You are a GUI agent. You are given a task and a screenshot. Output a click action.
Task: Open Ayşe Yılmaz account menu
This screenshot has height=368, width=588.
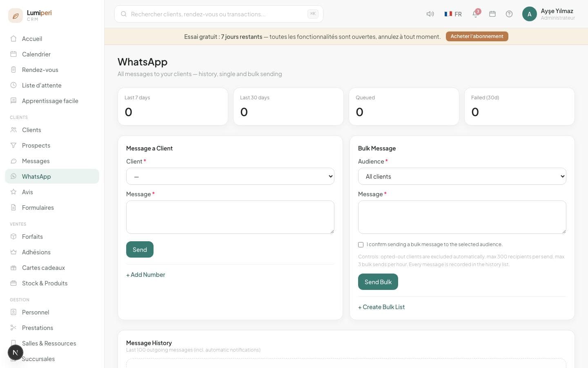pos(549,14)
